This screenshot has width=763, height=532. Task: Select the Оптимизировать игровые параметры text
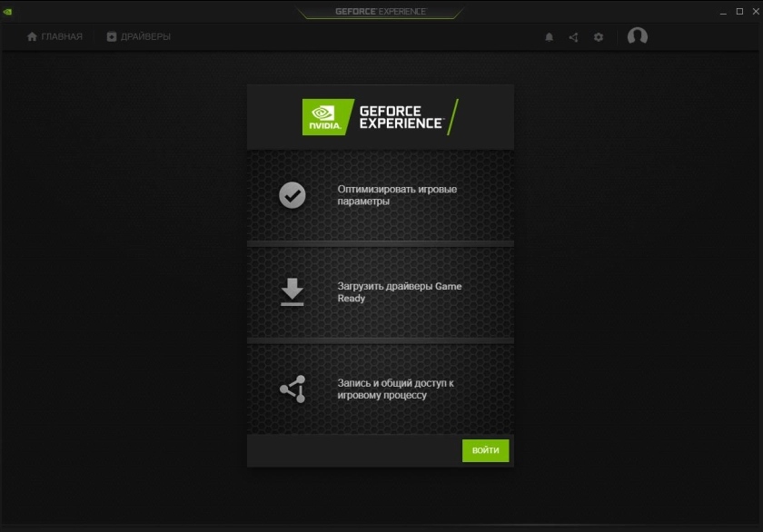click(397, 195)
